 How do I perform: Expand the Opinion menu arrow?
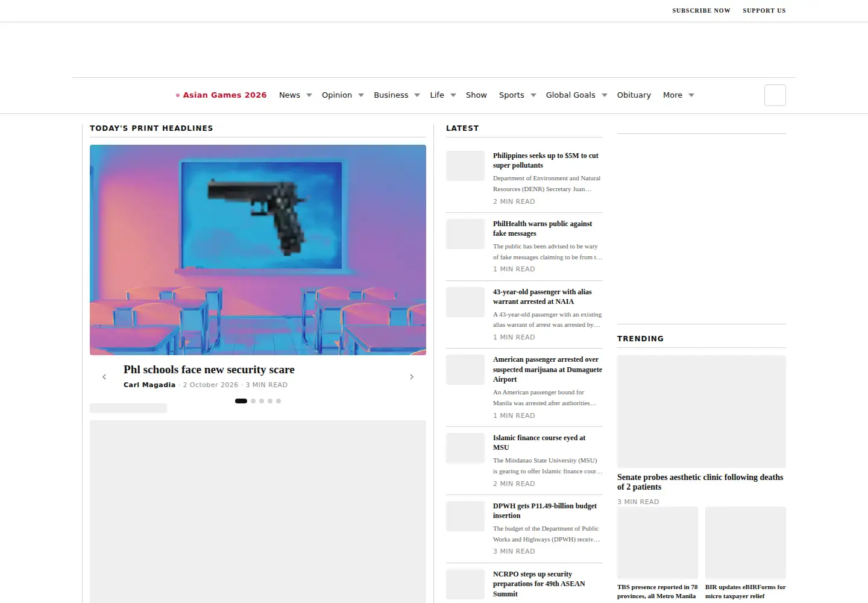[x=361, y=95]
